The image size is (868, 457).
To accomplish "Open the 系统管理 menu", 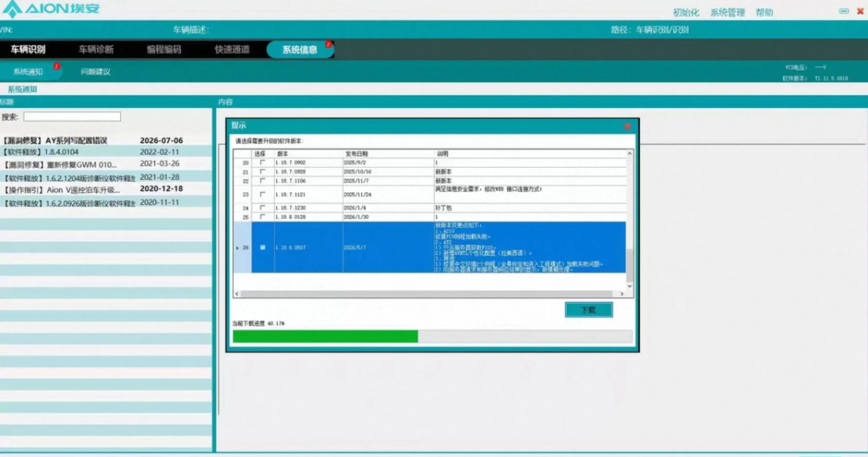I will pyautogui.click(x=727, y=12).
